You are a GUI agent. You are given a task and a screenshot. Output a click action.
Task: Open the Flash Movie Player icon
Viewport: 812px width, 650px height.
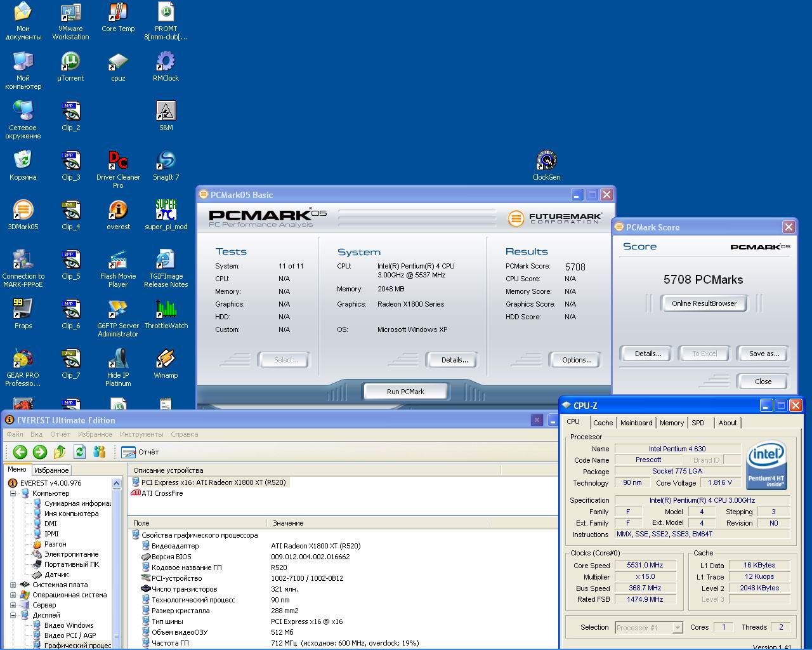118,269
